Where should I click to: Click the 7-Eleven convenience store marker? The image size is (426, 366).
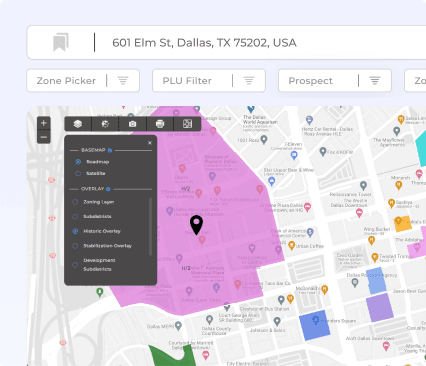point(294,155)
